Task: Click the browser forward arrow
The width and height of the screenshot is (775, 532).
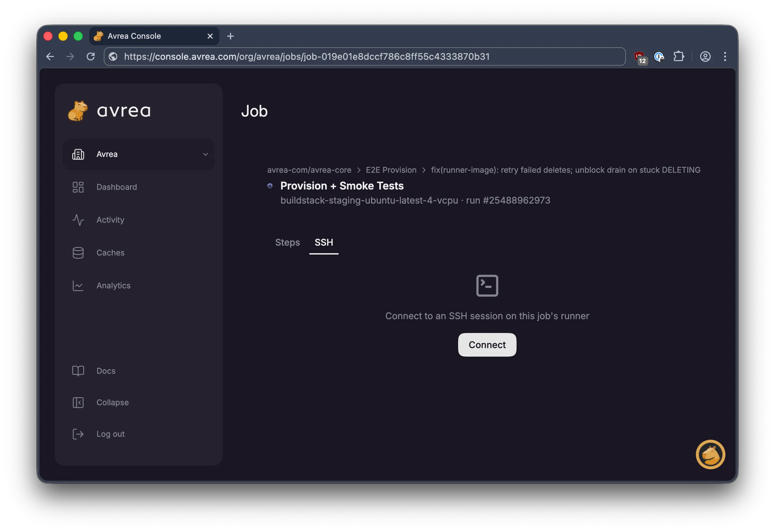Action: pyautogui.click(x=70, y=56)
